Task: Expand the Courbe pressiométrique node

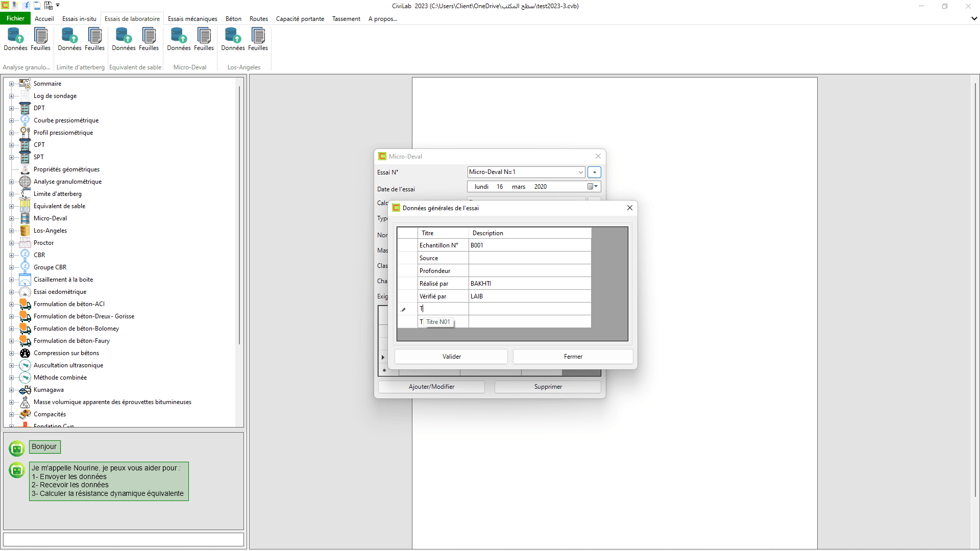Action: 11,120
